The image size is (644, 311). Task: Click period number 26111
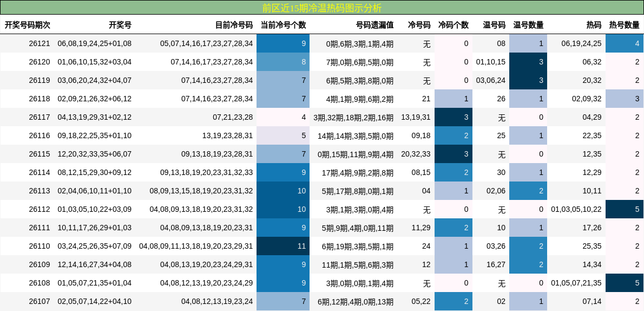coord(40,228)
